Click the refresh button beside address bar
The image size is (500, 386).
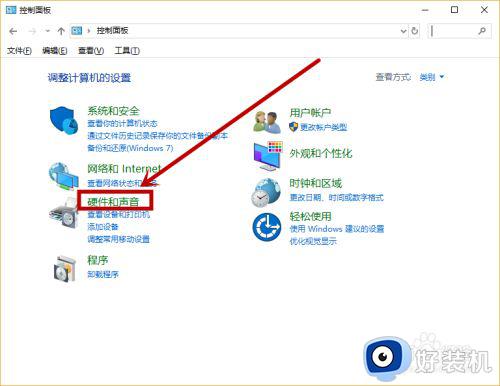415,31
